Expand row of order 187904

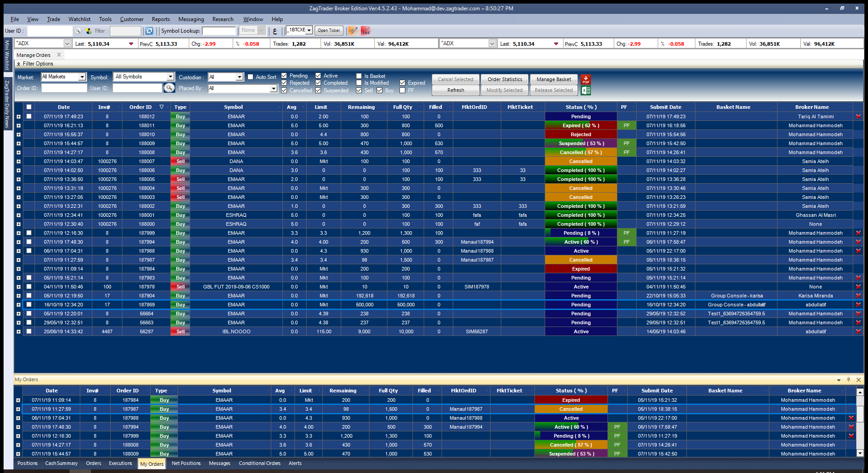pos(18,296)
